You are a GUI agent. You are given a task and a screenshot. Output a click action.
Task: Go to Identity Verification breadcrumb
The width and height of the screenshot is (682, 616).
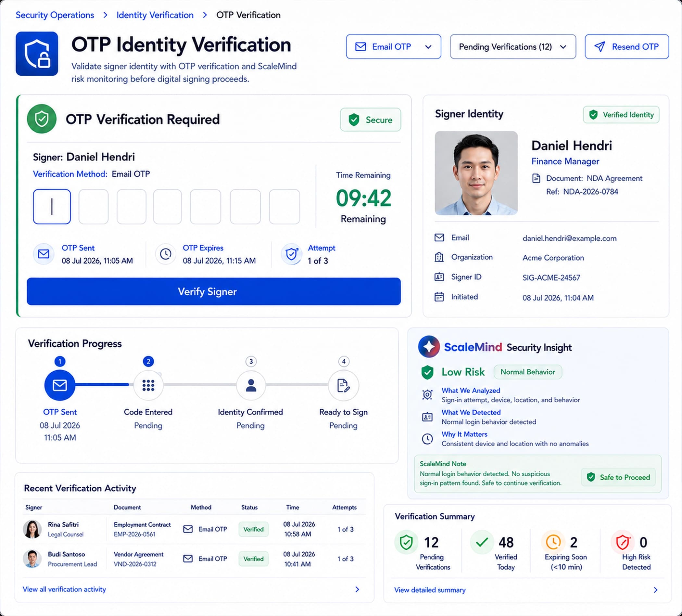[155, 15]
